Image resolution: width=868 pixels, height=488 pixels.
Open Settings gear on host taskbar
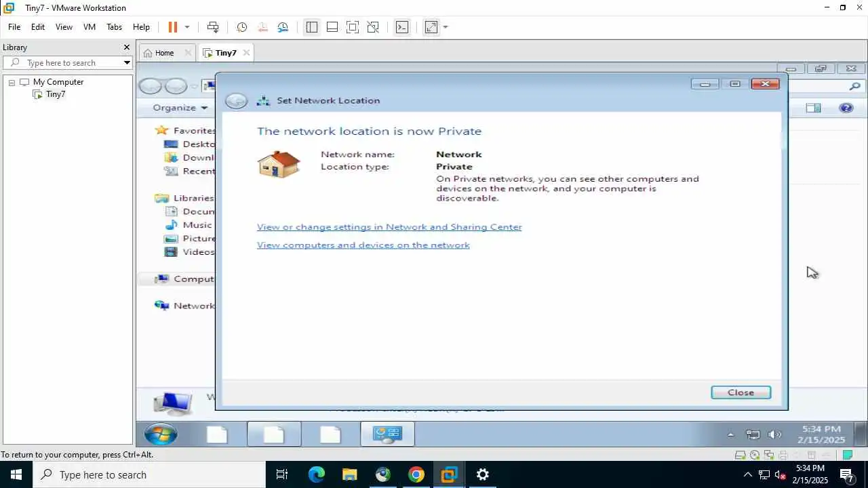pos(482,474)
